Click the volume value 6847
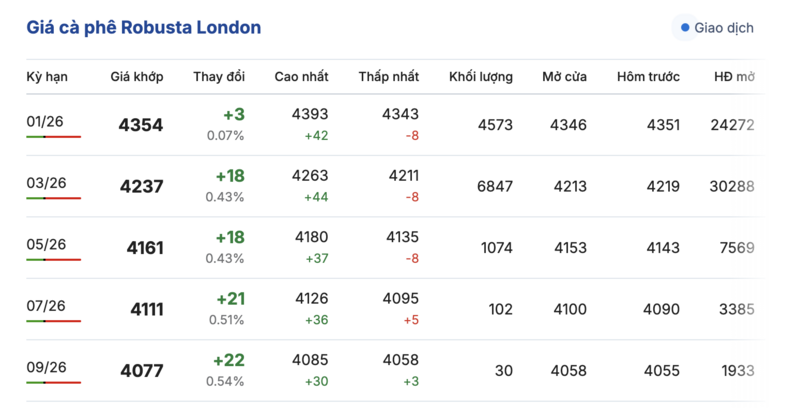The height and width of the screenshot is (410, 800). 495,186
